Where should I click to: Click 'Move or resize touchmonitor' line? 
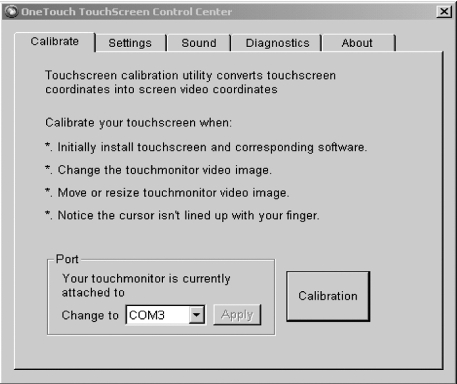coord(167,193)
